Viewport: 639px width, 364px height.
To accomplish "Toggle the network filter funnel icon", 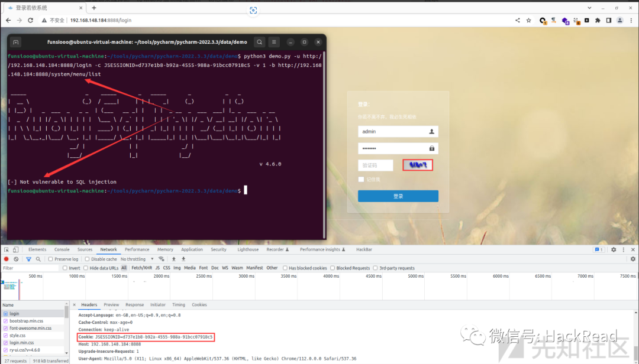I will (x=28, y=259).
